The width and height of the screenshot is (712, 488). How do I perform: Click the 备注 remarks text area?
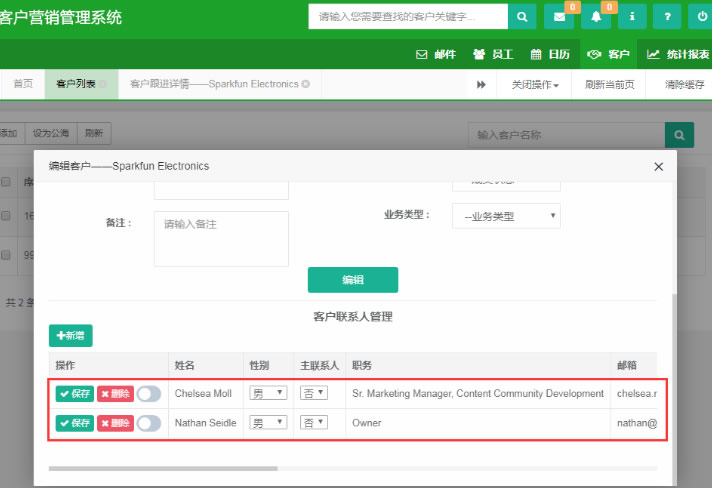pos(221,238)
